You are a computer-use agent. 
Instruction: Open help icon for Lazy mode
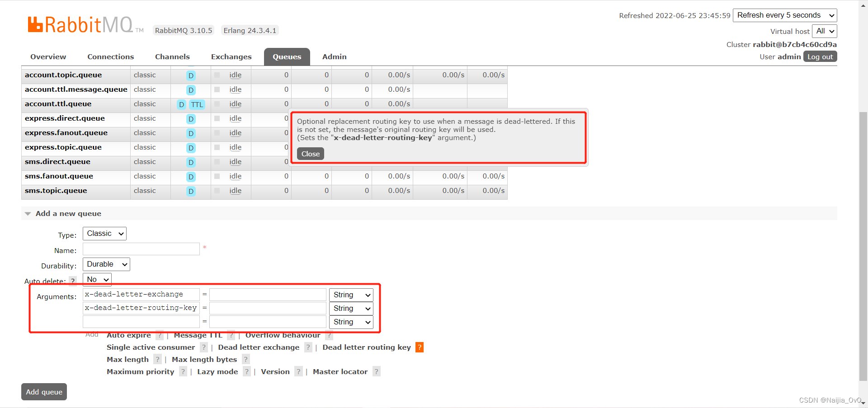click(x=246, y=372)
